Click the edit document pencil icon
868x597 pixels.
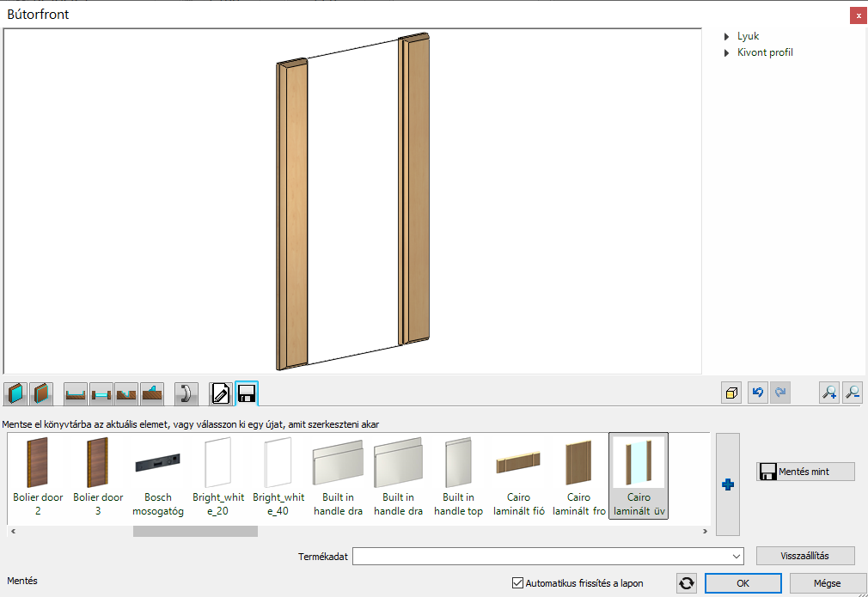(x=221, y=394)
